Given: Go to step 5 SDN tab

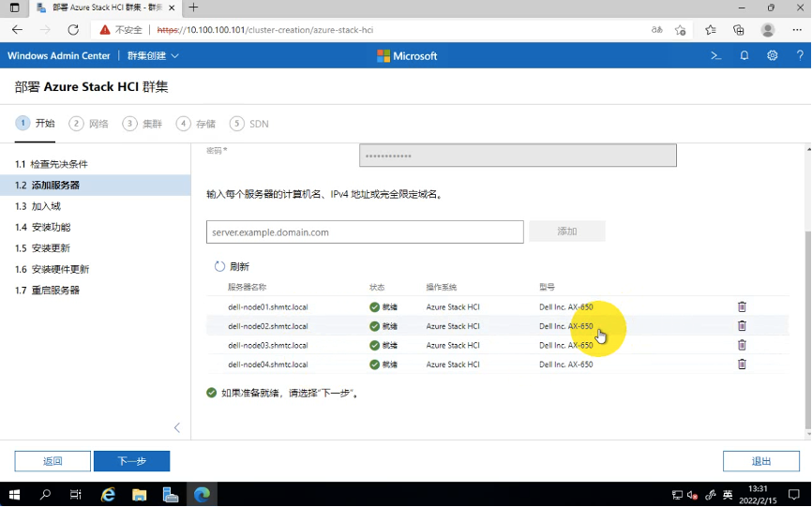Looking at the screenshot, I should [249, 124].
